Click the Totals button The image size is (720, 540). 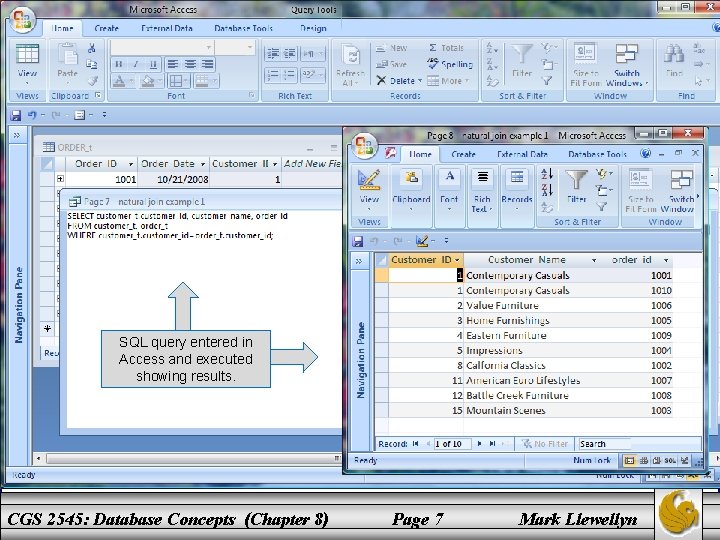pos(446,48)
